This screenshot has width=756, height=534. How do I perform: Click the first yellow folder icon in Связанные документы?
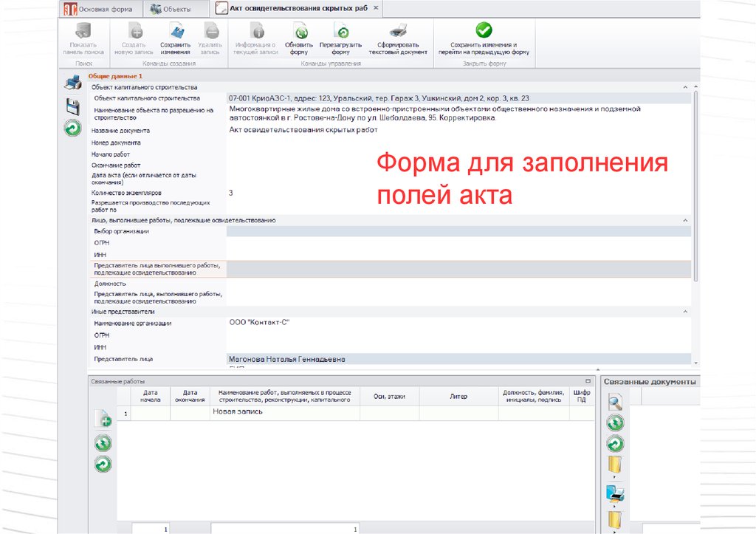click(615, 465)
